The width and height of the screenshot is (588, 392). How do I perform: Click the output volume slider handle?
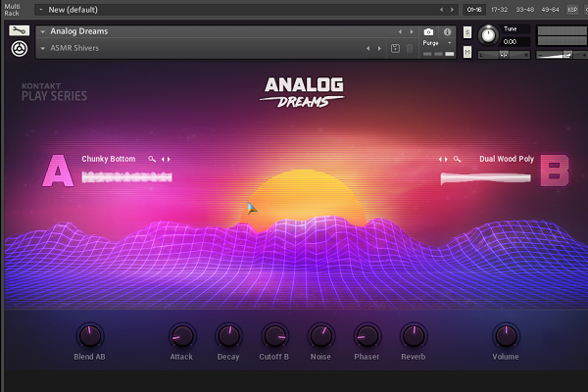(x=567, y=55)
